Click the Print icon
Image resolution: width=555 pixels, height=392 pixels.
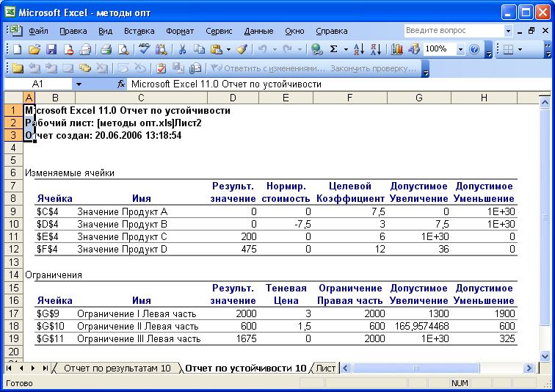click(x=85, y=49)
